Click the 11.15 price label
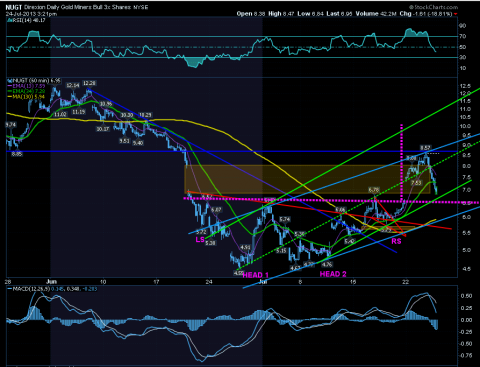 pyautogui.click(x=79, y=112)
